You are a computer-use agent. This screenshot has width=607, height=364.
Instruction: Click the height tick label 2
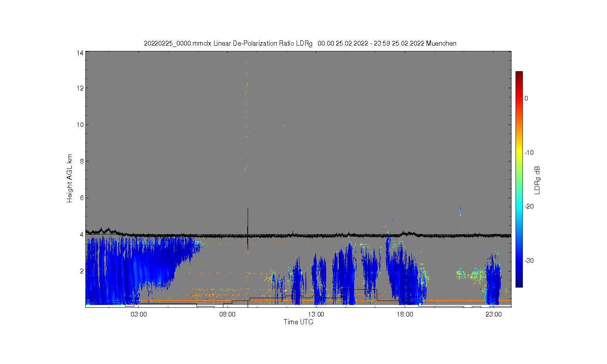(82, 271)
